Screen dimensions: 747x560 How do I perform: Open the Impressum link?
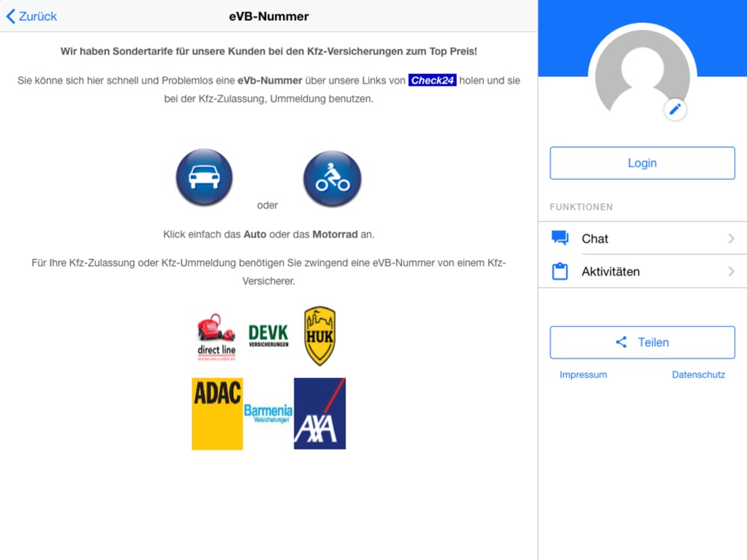click(583, 375)
